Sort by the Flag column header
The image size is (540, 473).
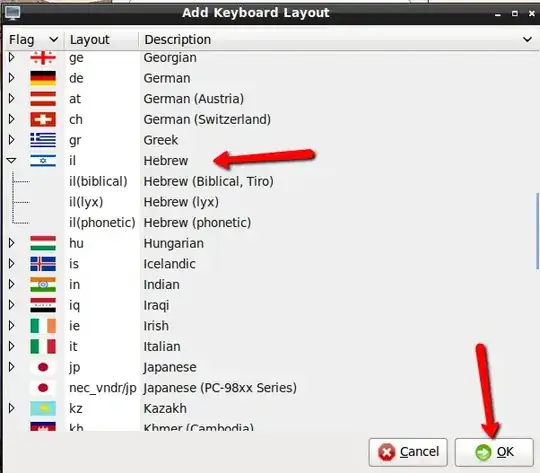33,40
